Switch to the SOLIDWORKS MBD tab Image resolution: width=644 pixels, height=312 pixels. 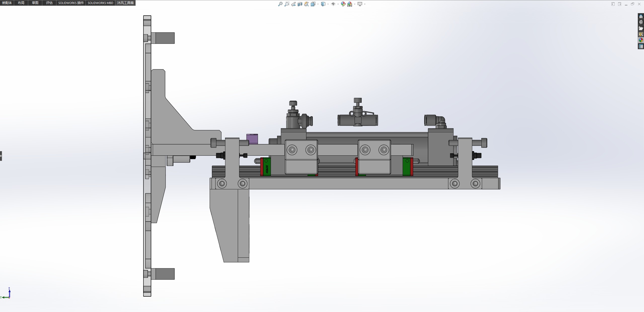click(100, 3)
